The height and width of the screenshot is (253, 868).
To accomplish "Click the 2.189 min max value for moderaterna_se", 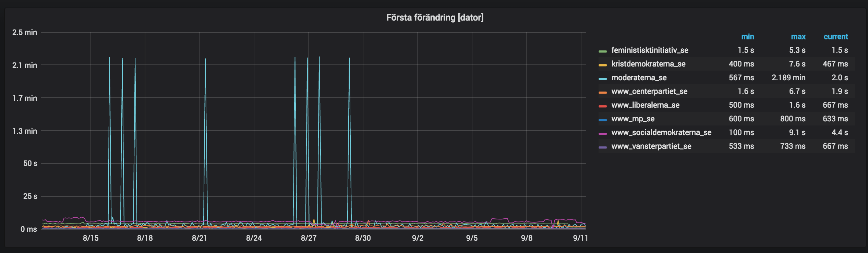I will 788,78.
